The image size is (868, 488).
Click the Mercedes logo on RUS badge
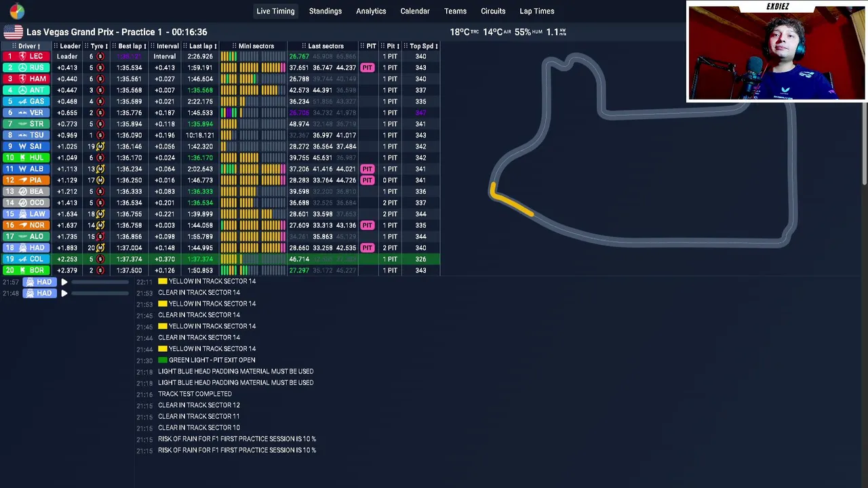pyautogui.click(x=22, y=68)
